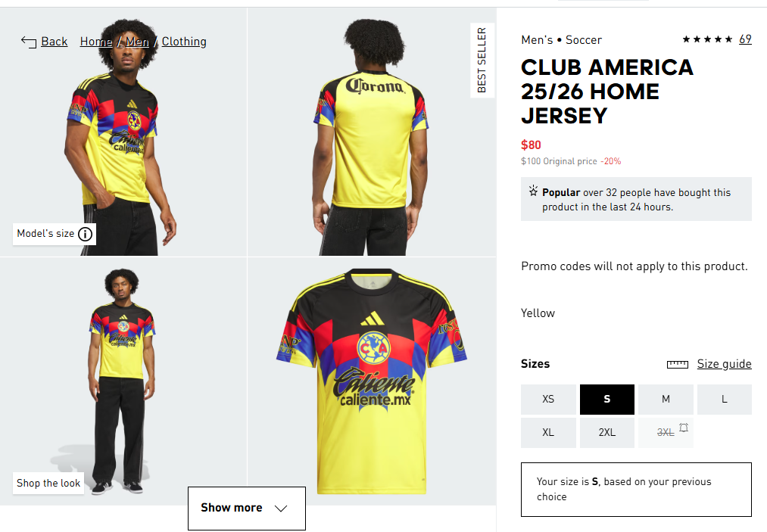
Task: Select size L
Action: click(725, 400)
